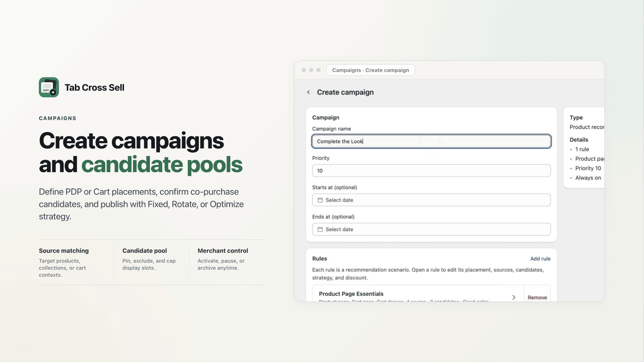644x362 pixels.
Task: Focus the Campaign name input field
Action: 431,141
